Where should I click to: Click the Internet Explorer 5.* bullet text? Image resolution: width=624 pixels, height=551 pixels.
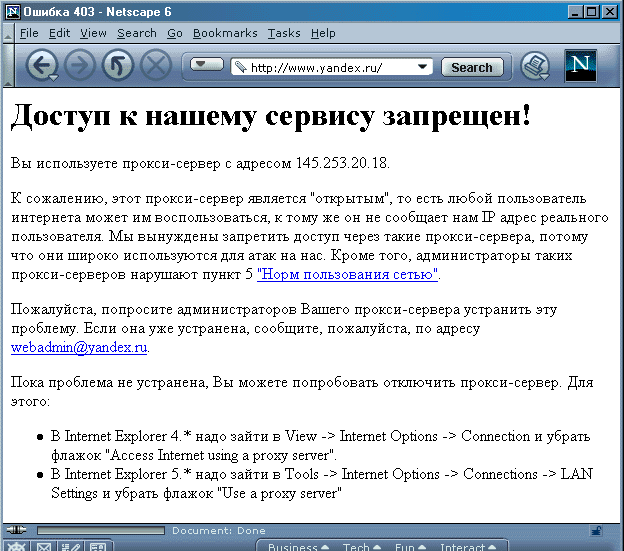click(x=322, y=483)
